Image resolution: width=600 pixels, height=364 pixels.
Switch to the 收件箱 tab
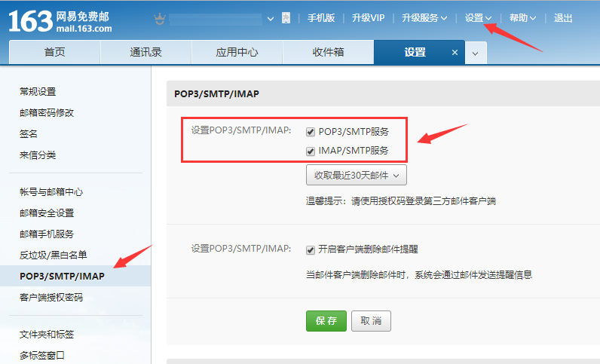(328, 53)
